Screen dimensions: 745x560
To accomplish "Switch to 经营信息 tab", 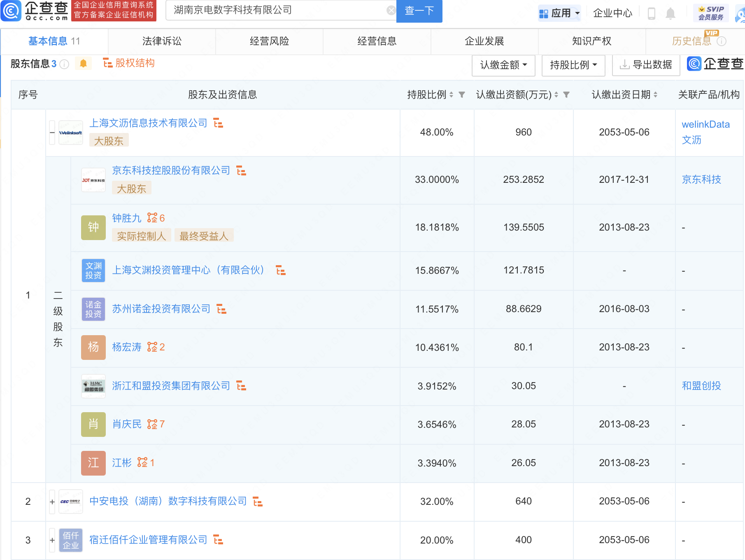I will click(377, 41).
